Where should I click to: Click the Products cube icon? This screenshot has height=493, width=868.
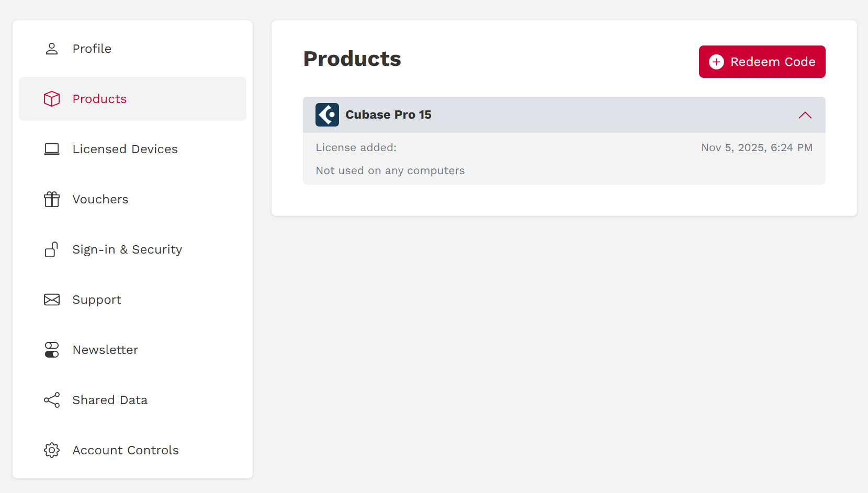(52, 99)
